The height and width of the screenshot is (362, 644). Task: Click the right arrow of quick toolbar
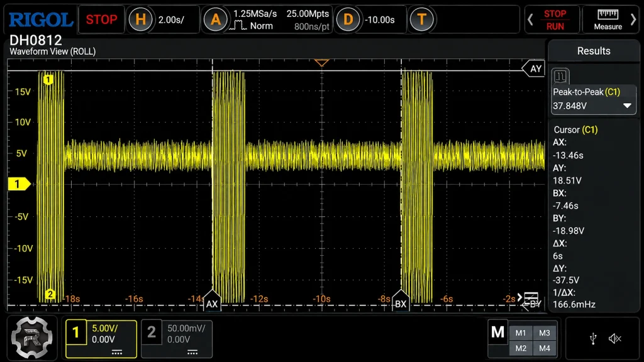pos(633,19)
